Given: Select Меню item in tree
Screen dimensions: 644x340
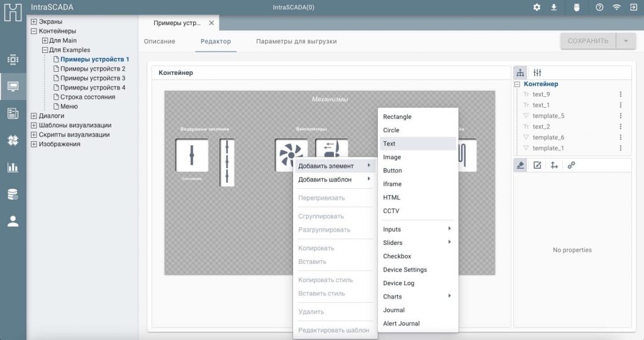Looking at the screenshot, I should (x=69, y=107).
